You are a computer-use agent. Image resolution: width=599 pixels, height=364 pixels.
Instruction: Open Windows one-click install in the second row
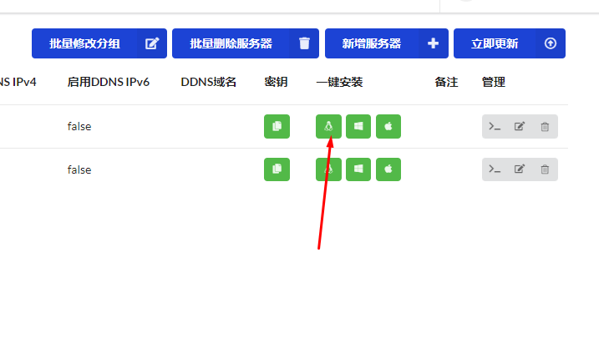pyautogui.click(x=358, y=169)
